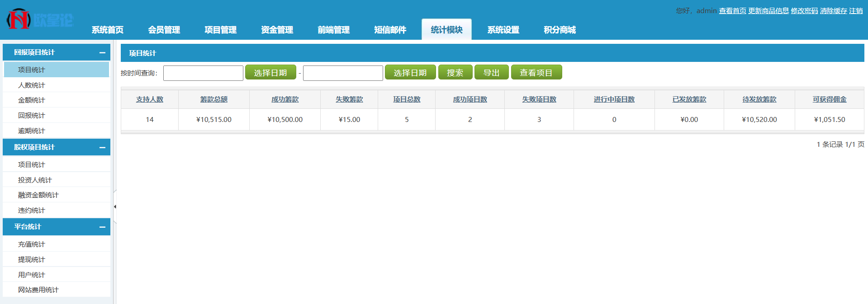This screenshot has width=868, height=304.
Task: Export data with the 导出 button
Action: tap(491, 73)
